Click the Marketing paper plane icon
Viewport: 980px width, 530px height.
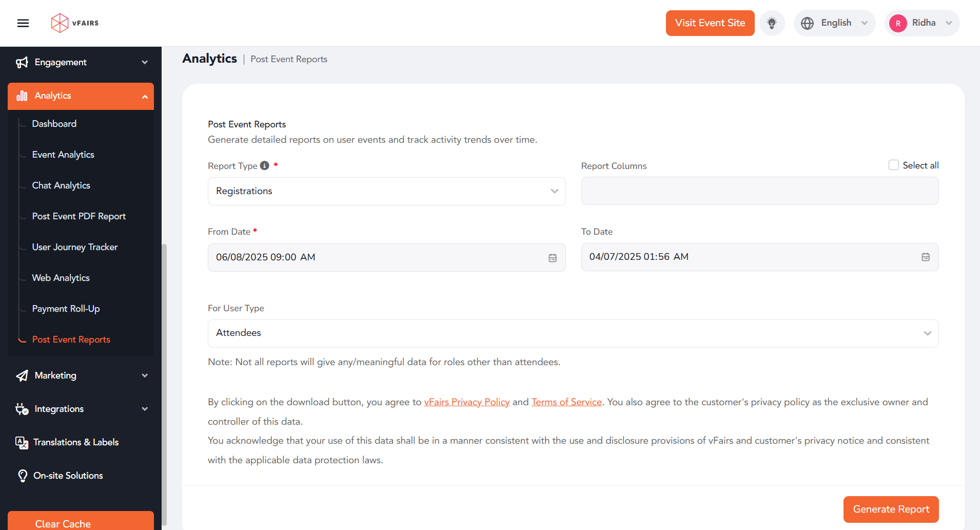click(x=22, y=376)
